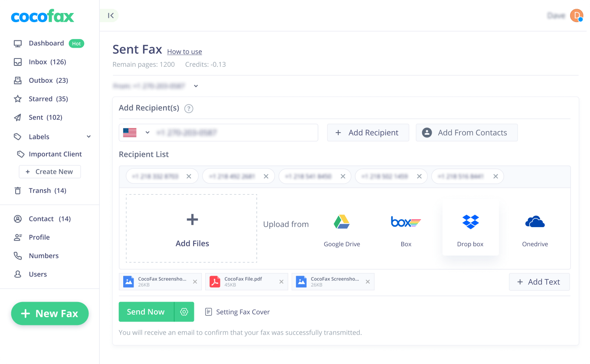590x364 pixels.
Task: Collapse the Labels section chevron
Action: click(x=88, y=136)
